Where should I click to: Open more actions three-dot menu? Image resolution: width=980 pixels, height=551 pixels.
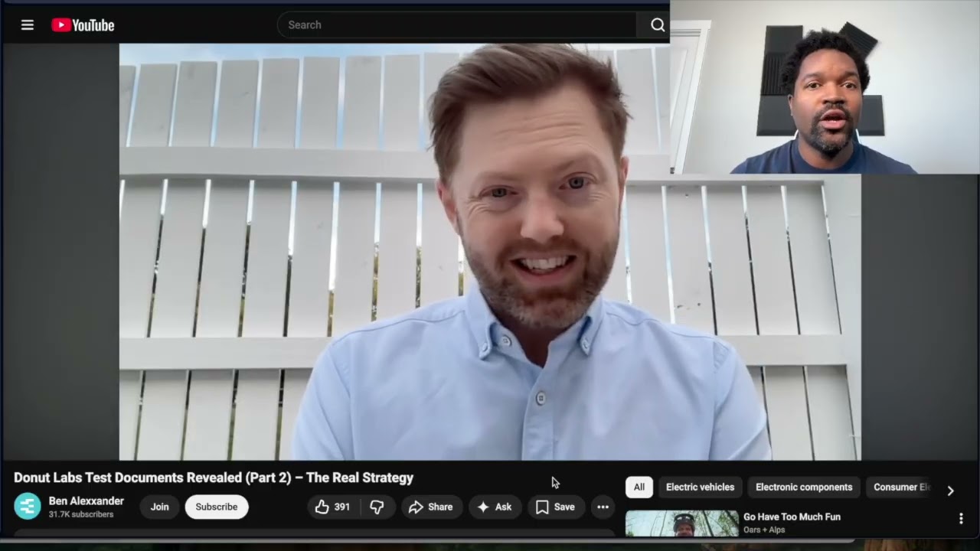point(603,507)
